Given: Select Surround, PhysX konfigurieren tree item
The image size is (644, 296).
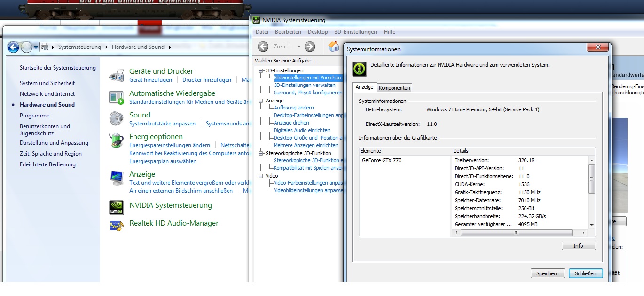Looking at the screenshot, I should pyautogui.click(x=308, y=93).
